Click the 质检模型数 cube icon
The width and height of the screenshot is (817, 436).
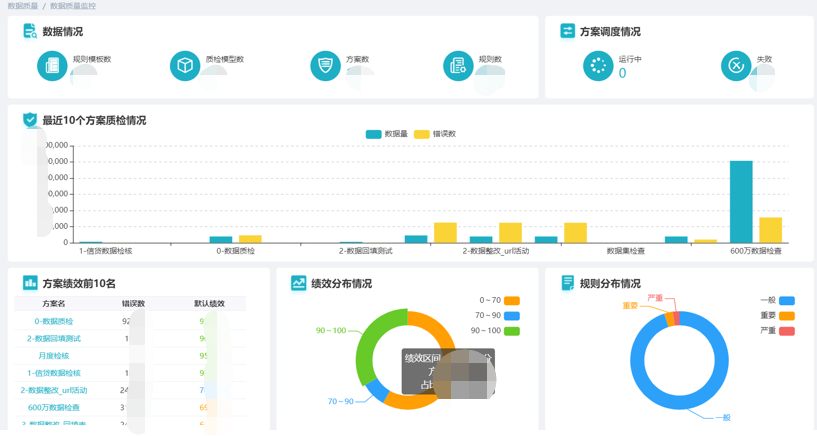pos(185,66)
